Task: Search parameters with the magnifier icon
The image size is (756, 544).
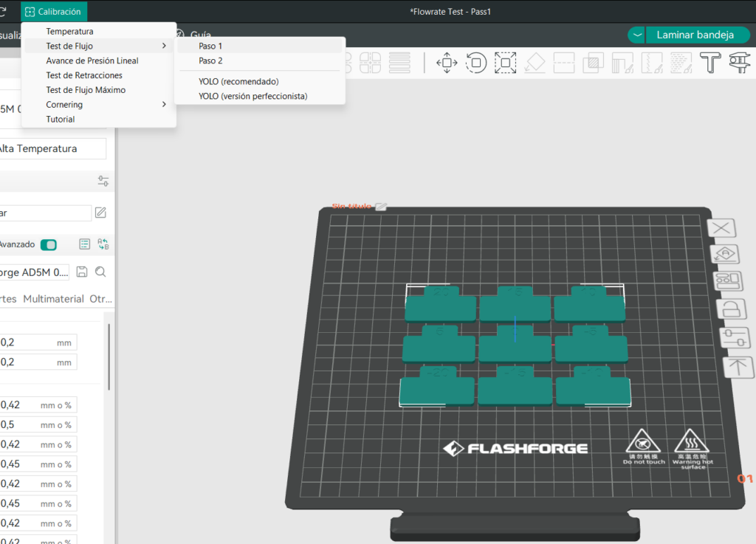Action: pos(101,272)
